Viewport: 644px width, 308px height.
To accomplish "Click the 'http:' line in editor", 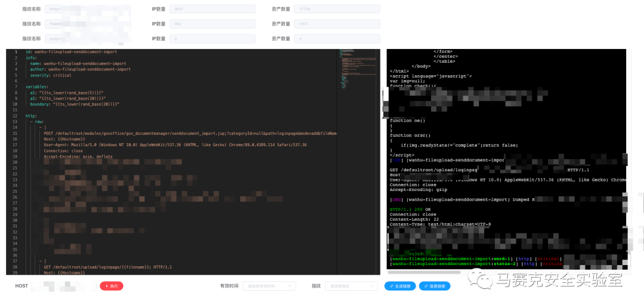I will pyautogui.click(x=31, y=116).
